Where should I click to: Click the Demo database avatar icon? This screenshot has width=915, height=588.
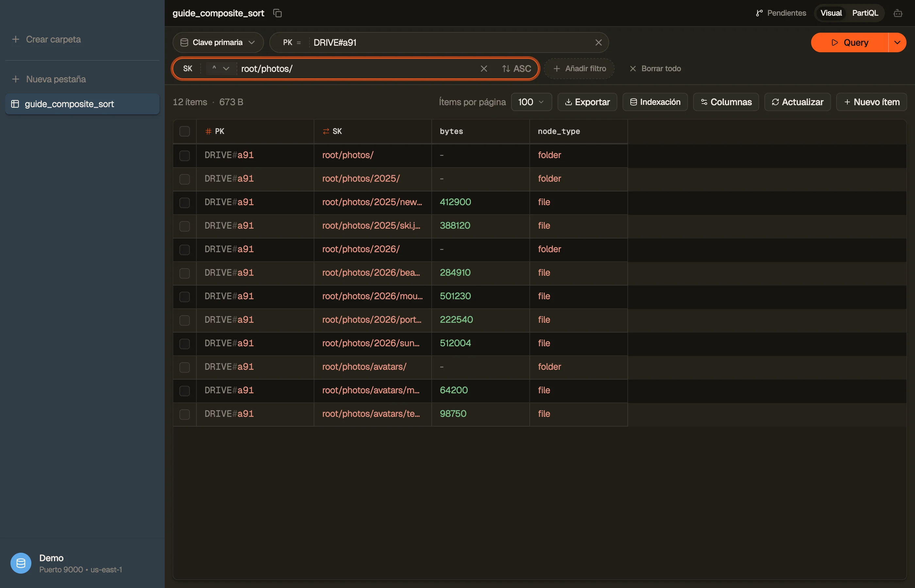[21, 563]
